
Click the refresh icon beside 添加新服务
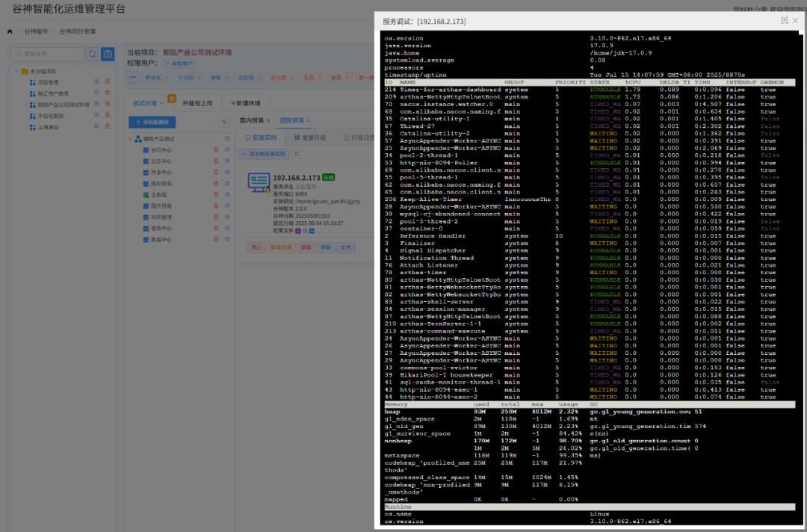[224, 122]
